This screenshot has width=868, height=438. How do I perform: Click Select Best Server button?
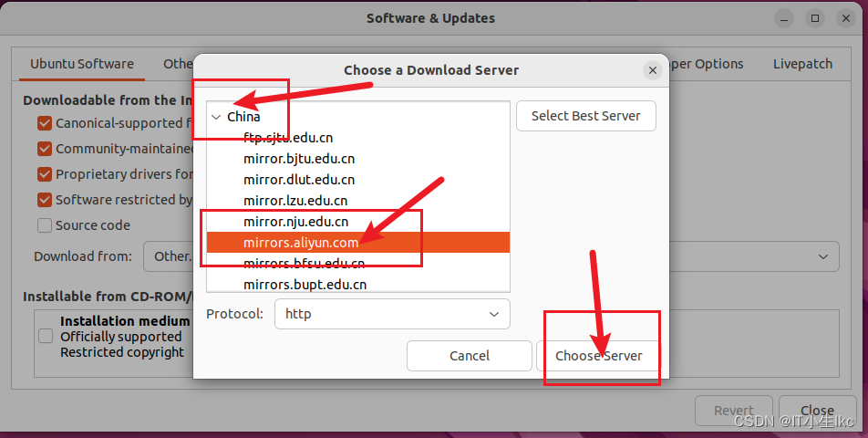(585, 116)
